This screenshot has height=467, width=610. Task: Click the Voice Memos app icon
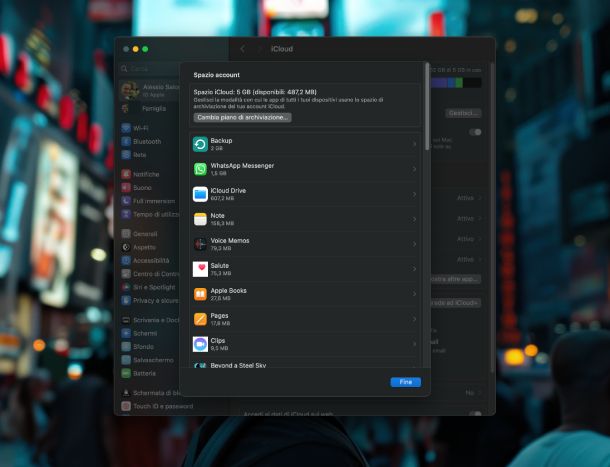[x=200, y=244]
